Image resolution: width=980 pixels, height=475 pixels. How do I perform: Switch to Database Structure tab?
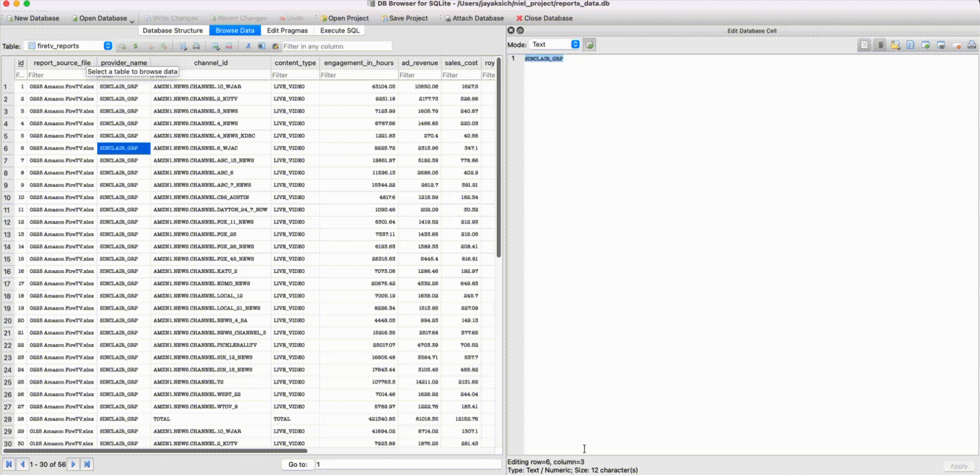coord(172,31)
